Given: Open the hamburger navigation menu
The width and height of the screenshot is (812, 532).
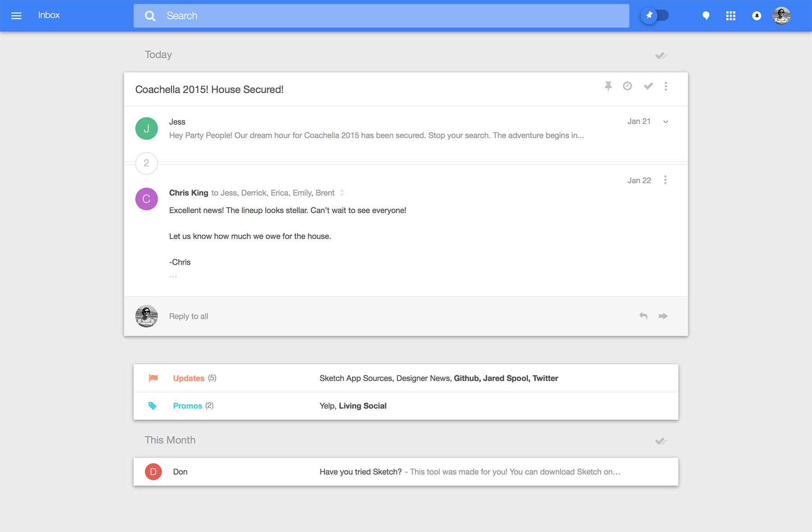Looking at the screenshot, I should click(16, 15).
